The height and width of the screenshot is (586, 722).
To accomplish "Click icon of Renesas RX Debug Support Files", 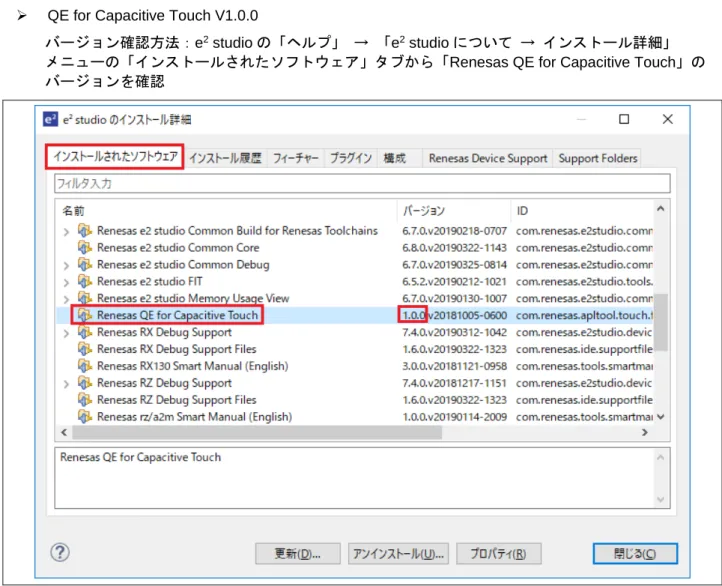I will [84, 349].
